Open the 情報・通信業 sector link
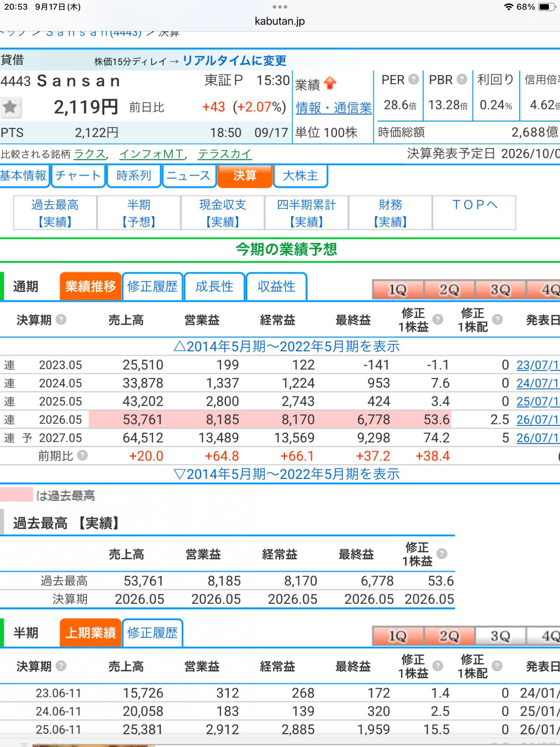Image resolution: width=560 pixels, height=747 pixels. [x=334, y=108]
